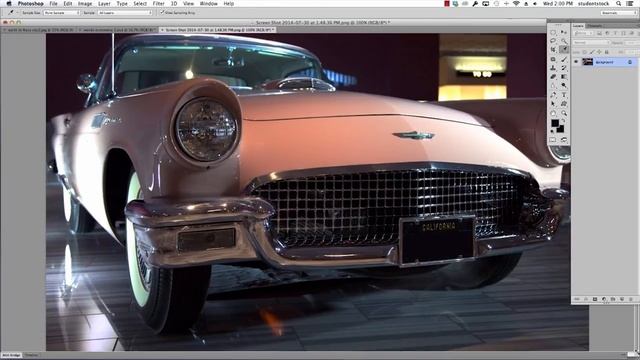Click the Wi-Fi status icon
Image resolution: width=640 pixels, height=360 pixels.
(x=516, y=3)
